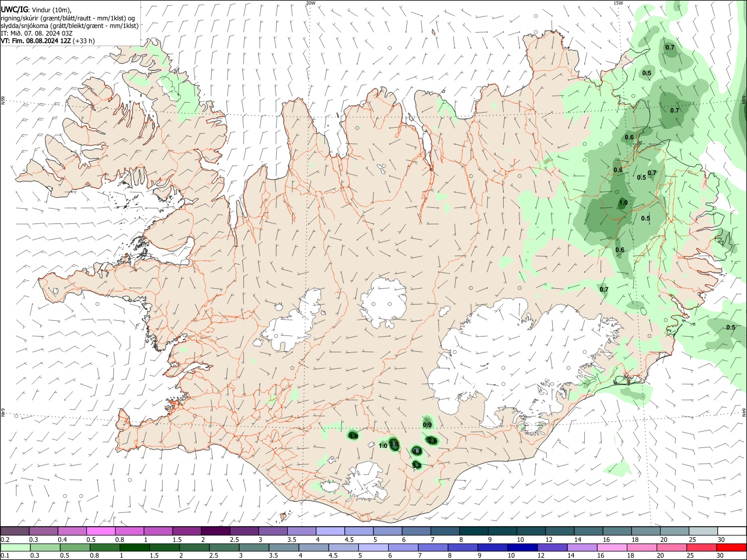Select the bright pink snow-scale swatch labeled 0.5
This screenshot has width=747, height=560.
point(100,531)
